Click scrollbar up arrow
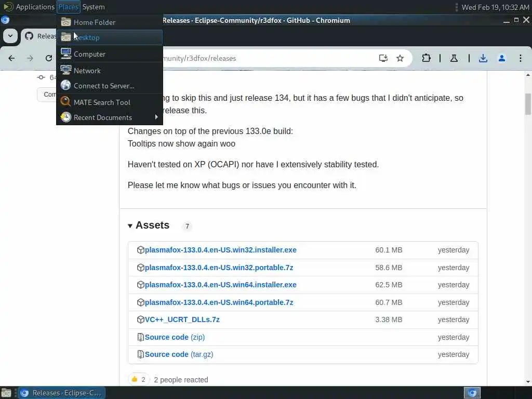Image resolution: width=532 pixels, height=399 pixels. pos(528,75)
